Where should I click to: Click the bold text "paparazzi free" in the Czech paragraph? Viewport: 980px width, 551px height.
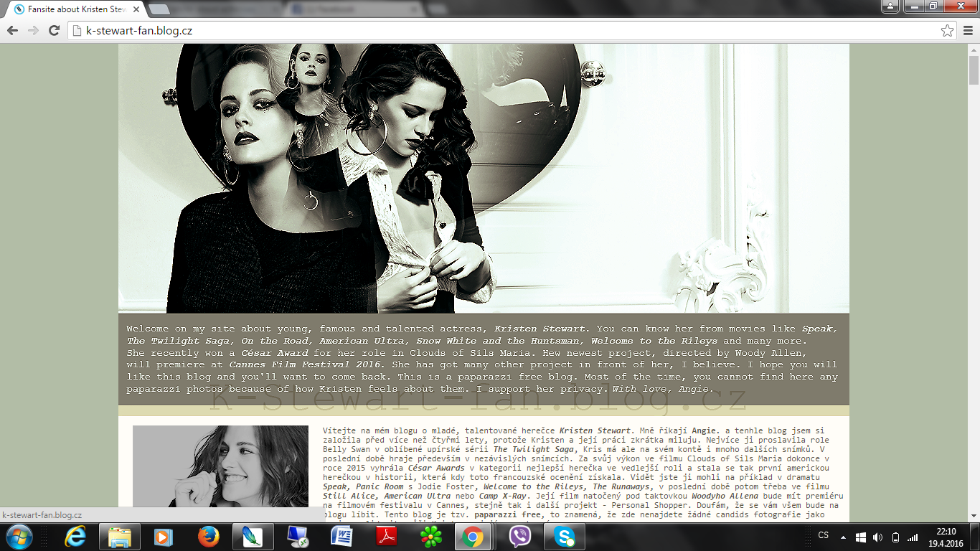coord(508,514)
